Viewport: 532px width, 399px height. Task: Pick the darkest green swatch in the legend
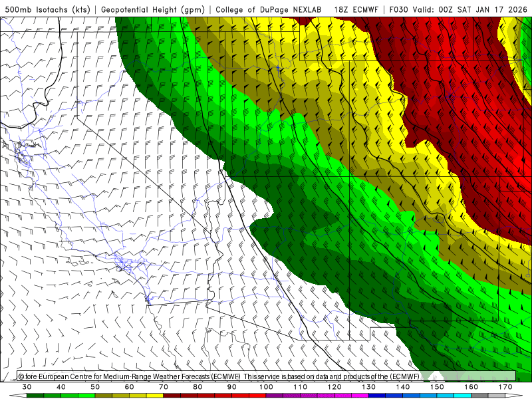(35, 396)
